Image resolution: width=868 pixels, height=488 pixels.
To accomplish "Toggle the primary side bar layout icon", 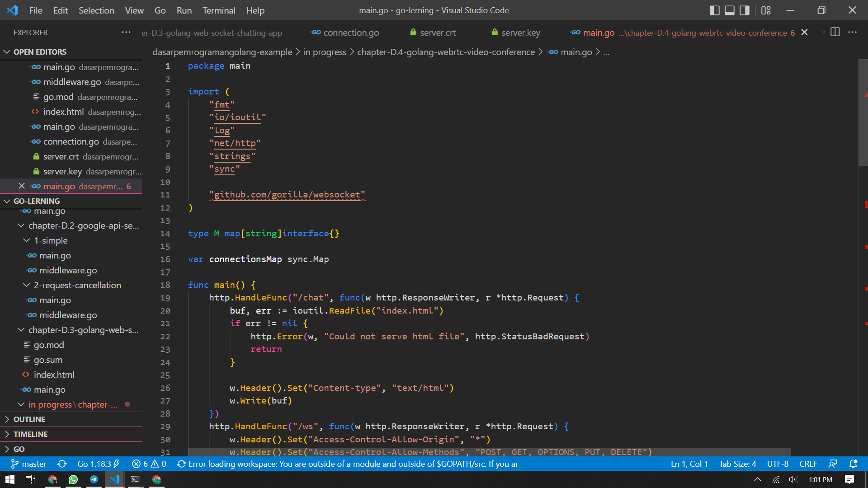I will [x=714, y=10].
